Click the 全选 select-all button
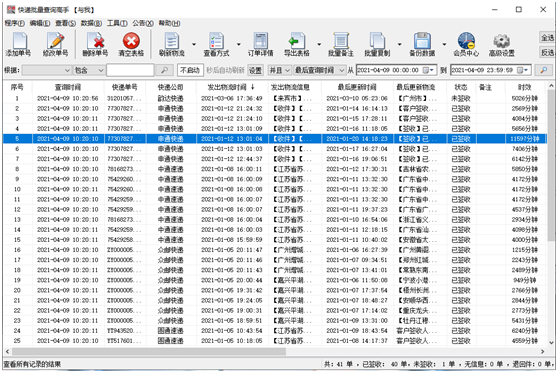The width and height of the screenshot is (558, 373). [547, 37]
